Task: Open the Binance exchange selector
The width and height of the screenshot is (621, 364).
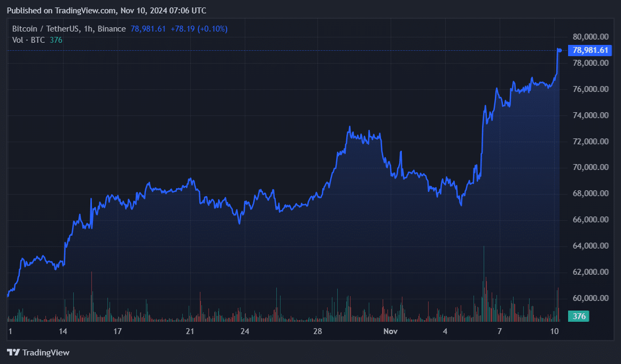Action: [x=112, y=29]
